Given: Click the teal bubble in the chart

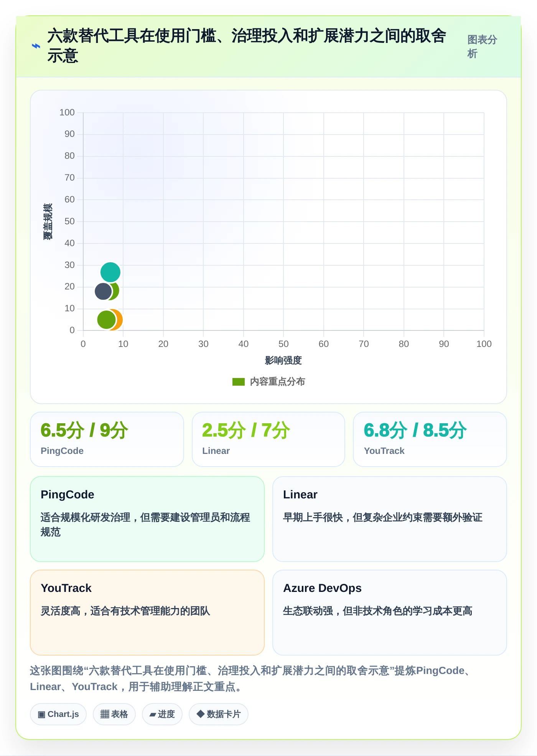Looking at the screenshot, I should coord(110,272).
